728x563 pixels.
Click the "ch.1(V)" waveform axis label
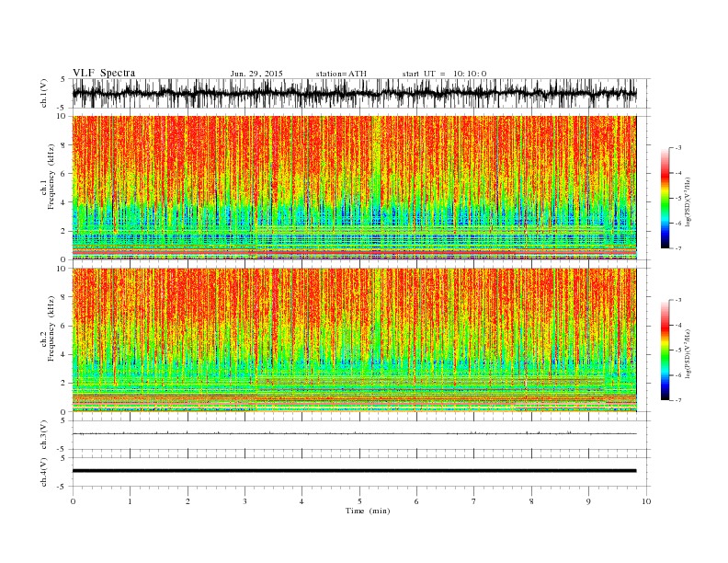click(x=44, y=93)
